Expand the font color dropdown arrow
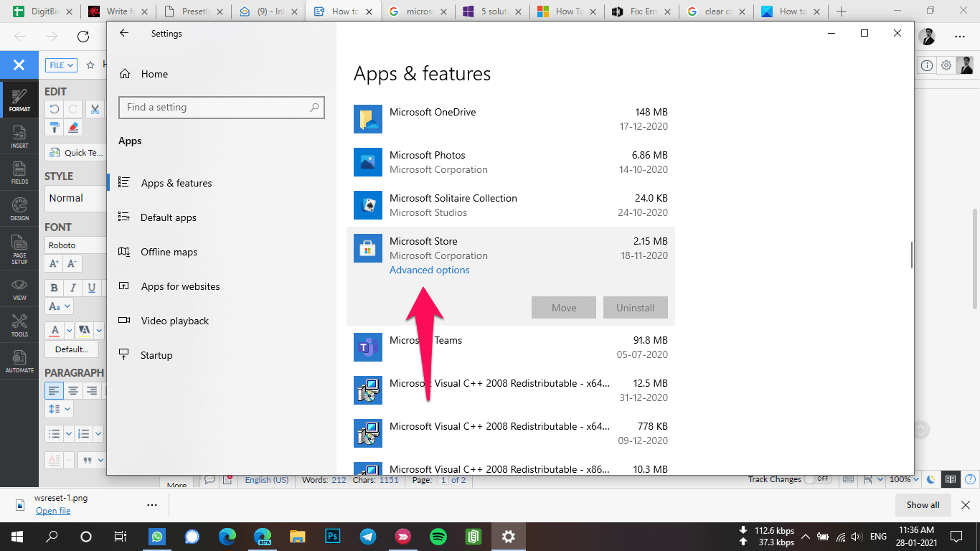This screenshot has width=980, height=551. [x=70, y=331]
